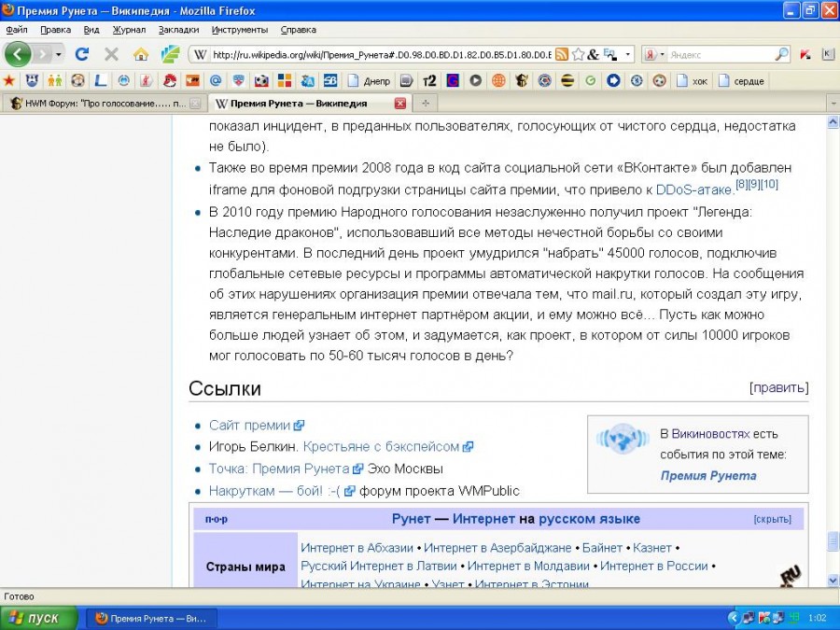Click the page scrollbar up arrow

coord(833,122)
